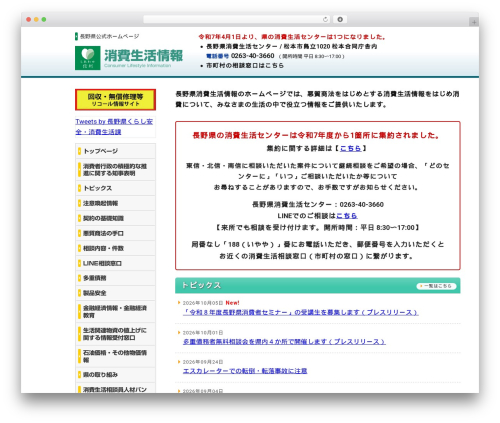Open 市町村の相談窓口はこちら link in header

pos(245,66)
